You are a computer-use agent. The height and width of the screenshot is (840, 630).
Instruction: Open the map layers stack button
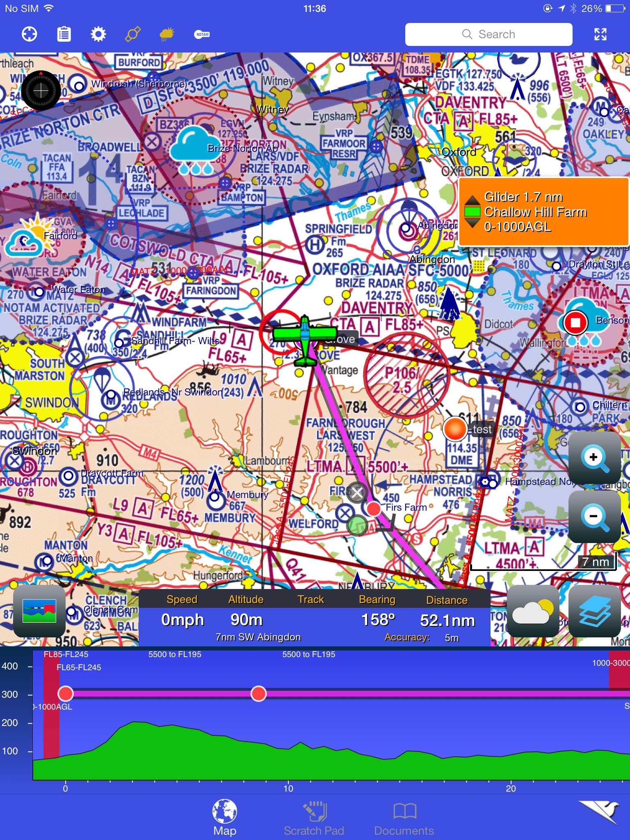click(x=595, y=611)
